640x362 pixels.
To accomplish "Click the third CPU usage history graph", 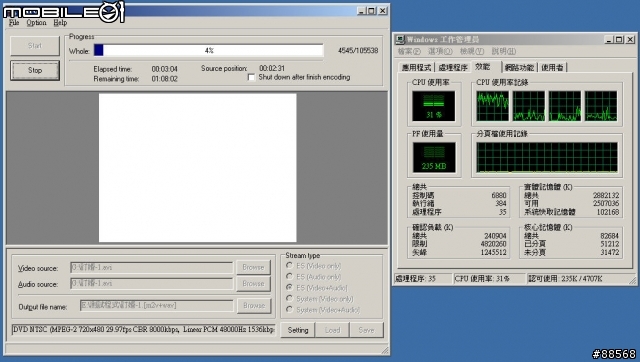I will point(564,106).
